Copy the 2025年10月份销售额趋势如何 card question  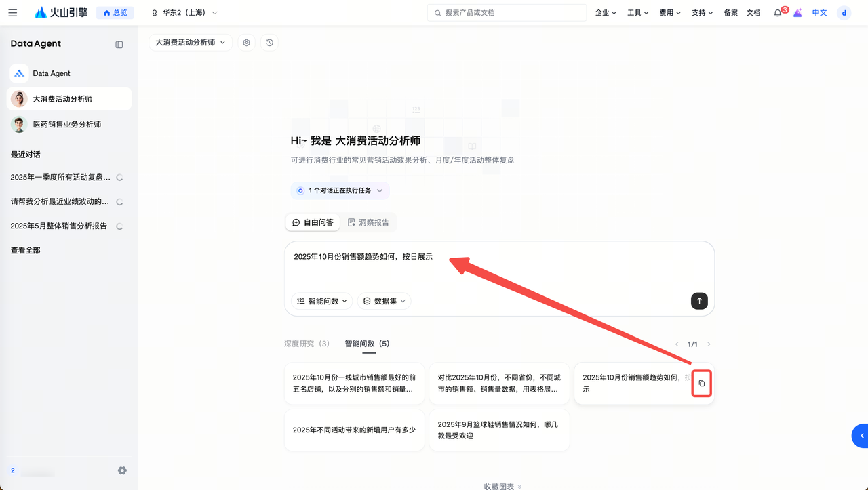click(702, 384)
